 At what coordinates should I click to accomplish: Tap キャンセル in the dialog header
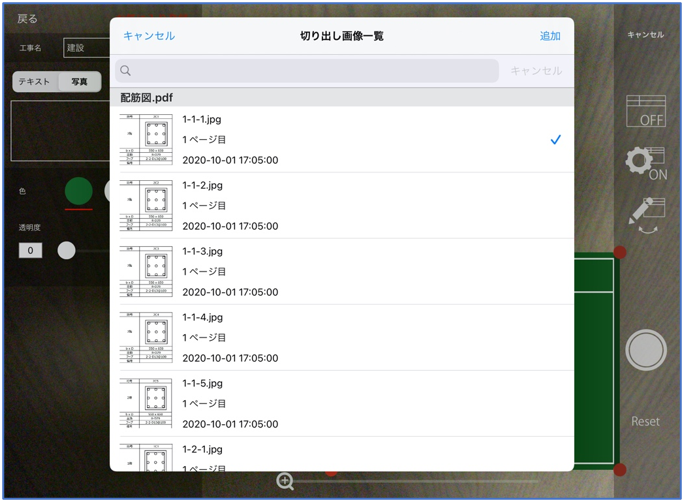point(149,36)
